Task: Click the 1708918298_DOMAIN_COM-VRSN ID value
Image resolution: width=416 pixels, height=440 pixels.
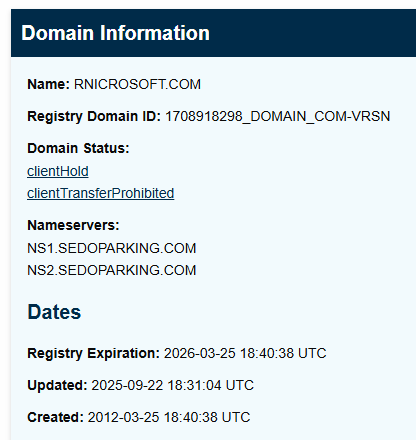Action: (x=278, y=116)
